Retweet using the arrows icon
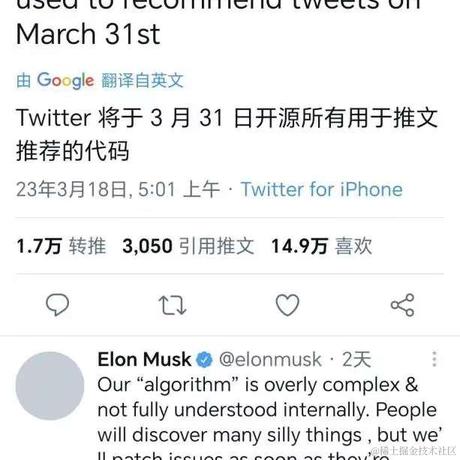 (x=172, y=305)
